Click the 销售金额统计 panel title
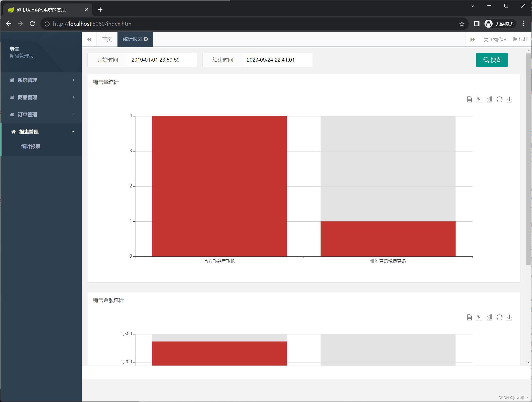Image resolution: width=532 pixels, height=402 pixels. (108, 300)
